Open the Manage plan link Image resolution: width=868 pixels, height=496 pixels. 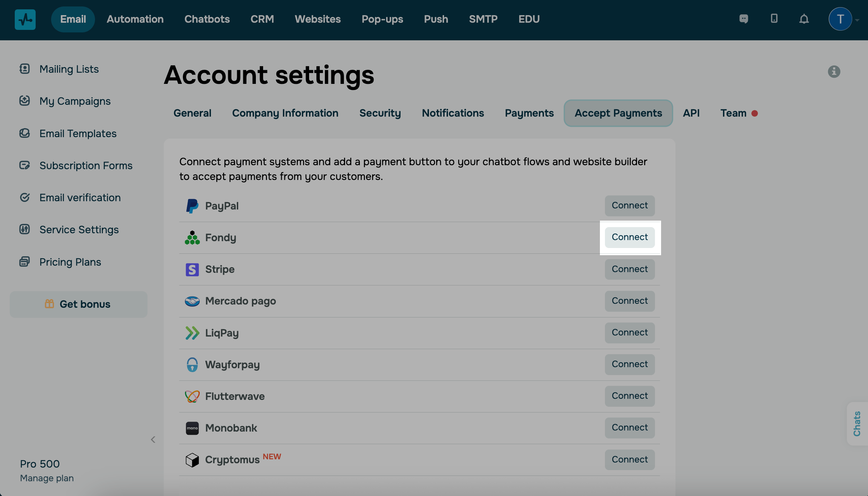click(x=47, y=478)
